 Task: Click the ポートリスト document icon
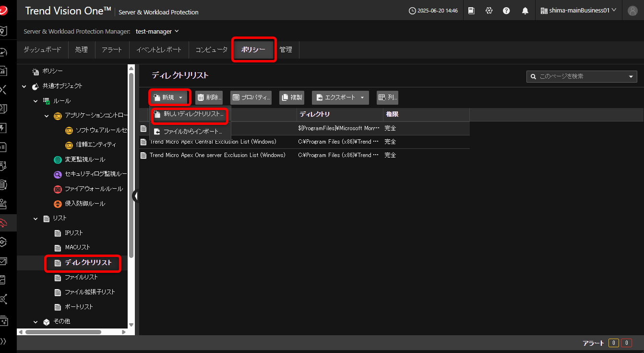pyautogui.click(x=58, y=307)
